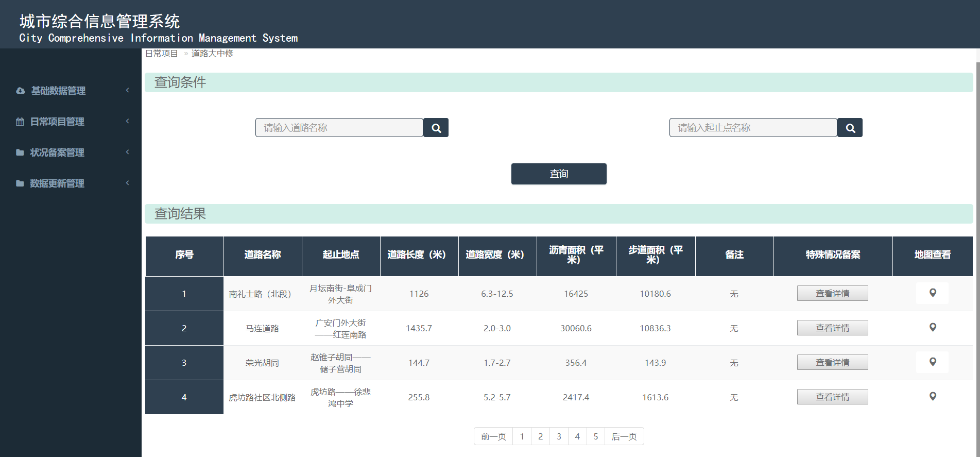
Task: Click the folder icon next to 状况备案管理
Action: pos(20,153)
